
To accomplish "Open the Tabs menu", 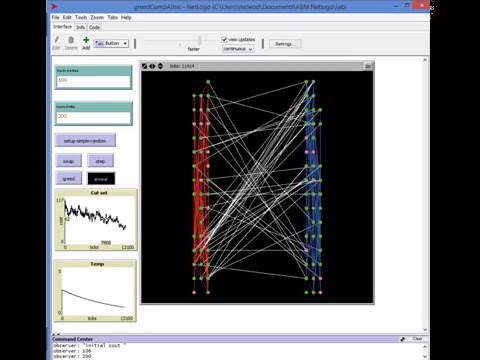I will (112, 17).
